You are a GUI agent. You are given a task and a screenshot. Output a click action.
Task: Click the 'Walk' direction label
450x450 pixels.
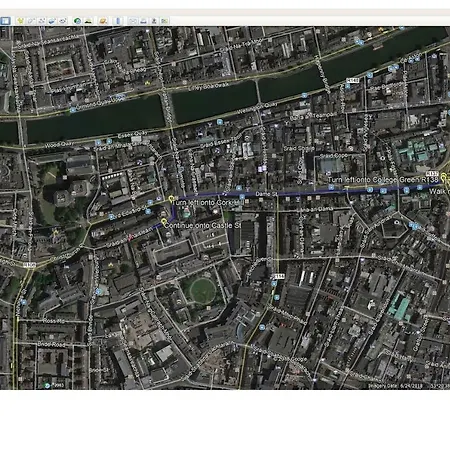click(x=437, y=191)
